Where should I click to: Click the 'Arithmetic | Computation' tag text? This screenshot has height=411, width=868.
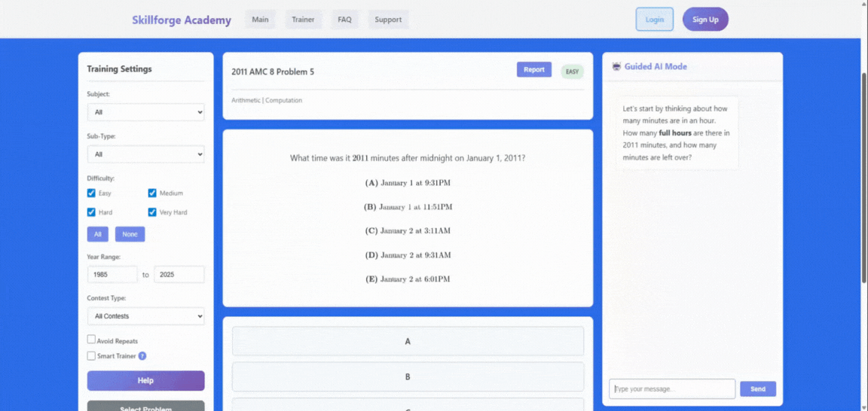[267, 100]
